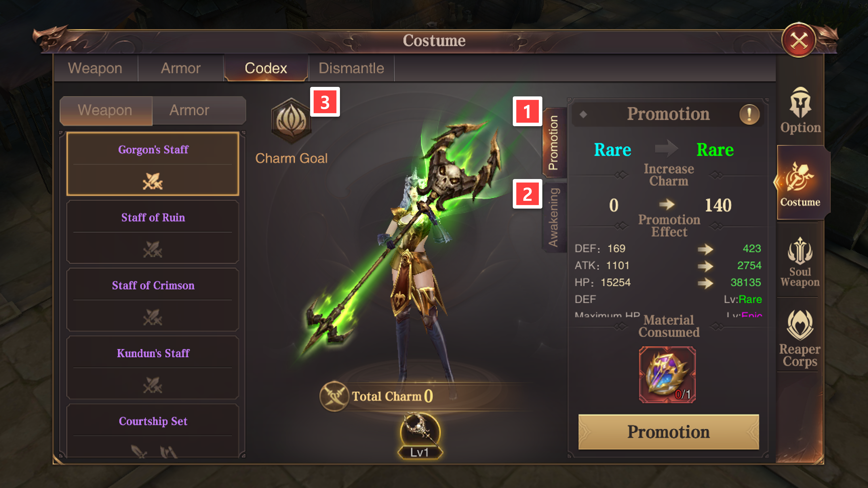The width and height of the screenshot is (868, 488).
Task: Close the Costume window
Action: click(x=799, y=40)
